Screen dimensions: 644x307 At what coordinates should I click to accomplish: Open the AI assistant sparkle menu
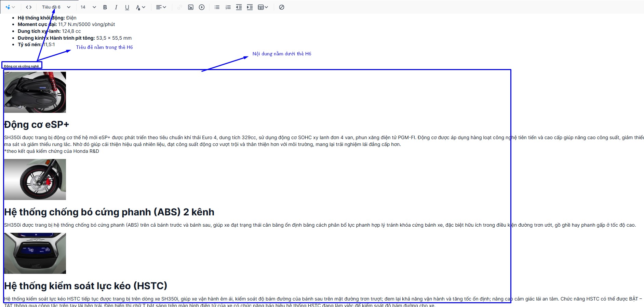(10, 7)
